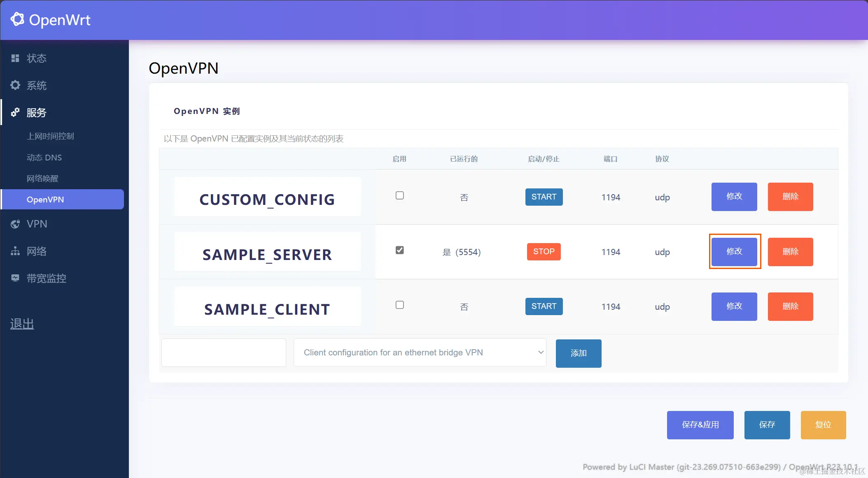Click the VPN globe icon in sidebar
Image resolution: width=868 pixels, height=478 pixels.
(x=15, y=224)
